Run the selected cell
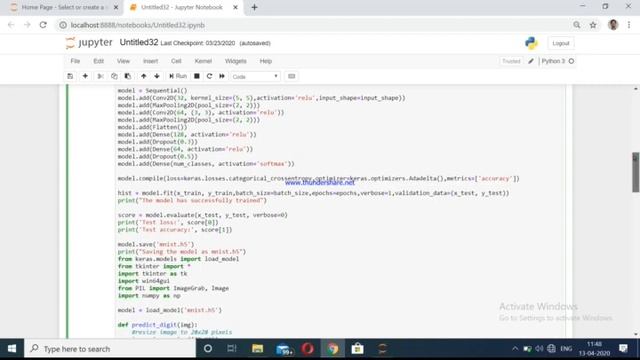This screenshot has width=640, height=360. coord(178,76)
